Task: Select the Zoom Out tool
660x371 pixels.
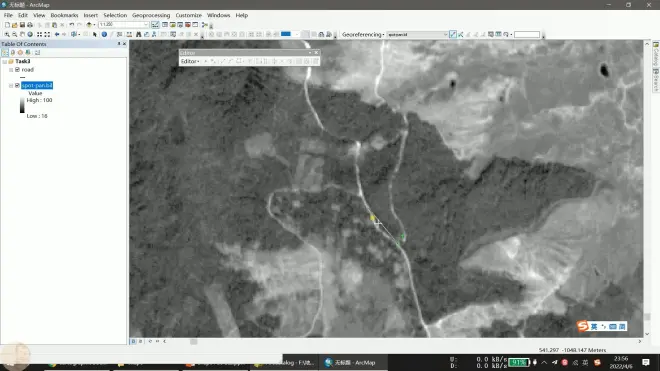Action: pyautogui.click(x=14, y=35)
